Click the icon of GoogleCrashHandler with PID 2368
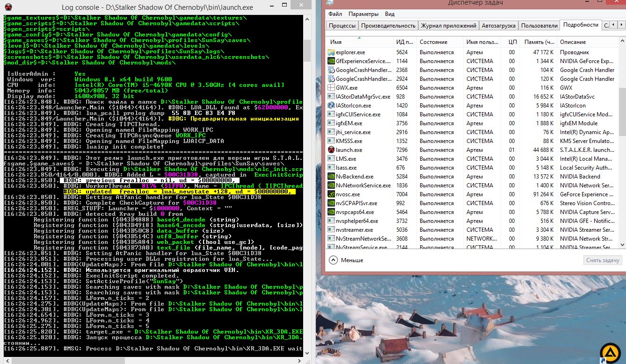Screen dimensions: 626x364 pyautogui.click(x=331, y=70)
